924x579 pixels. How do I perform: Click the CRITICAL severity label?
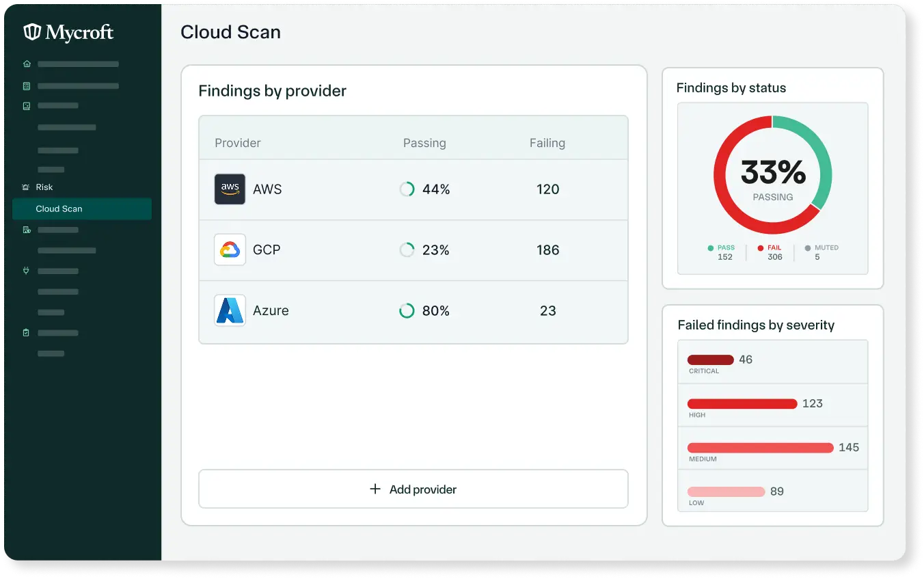pos(704,371)
